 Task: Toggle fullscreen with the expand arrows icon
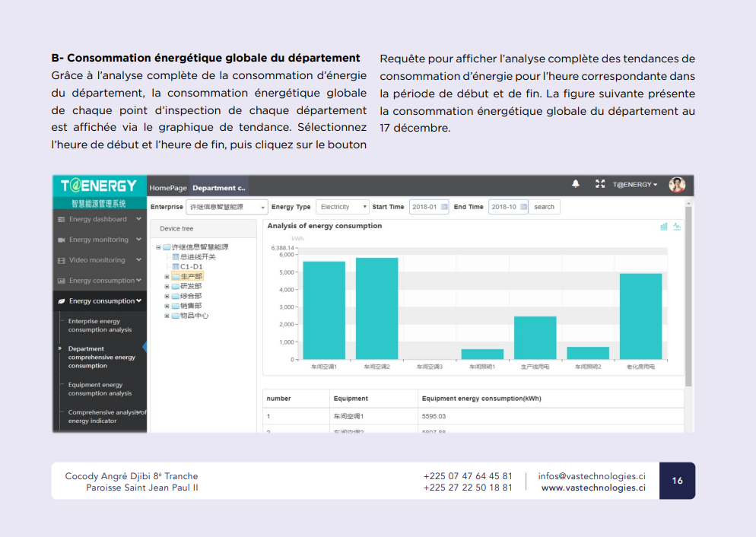(600, 183)
